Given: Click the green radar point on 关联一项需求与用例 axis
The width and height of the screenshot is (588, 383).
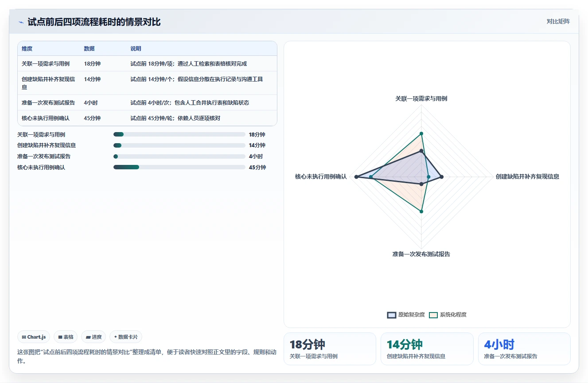Looking at the screenshot, I should click(x=421, y=133).
